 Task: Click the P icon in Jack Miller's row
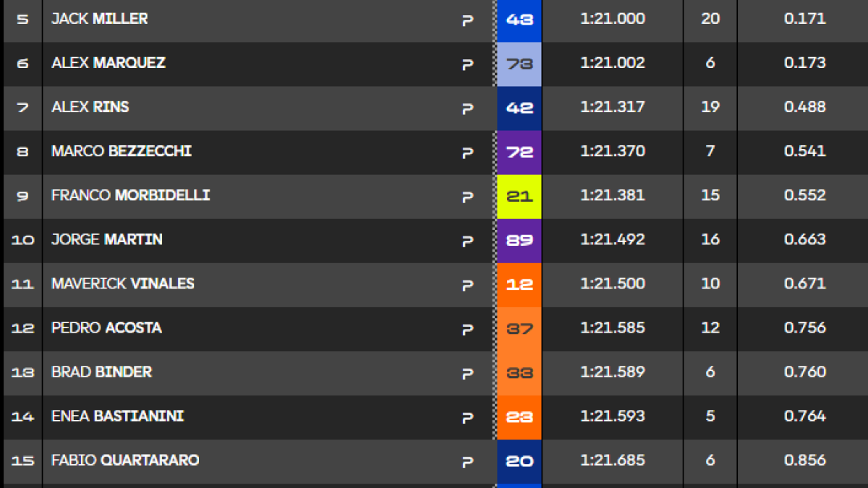click(467, 20)
